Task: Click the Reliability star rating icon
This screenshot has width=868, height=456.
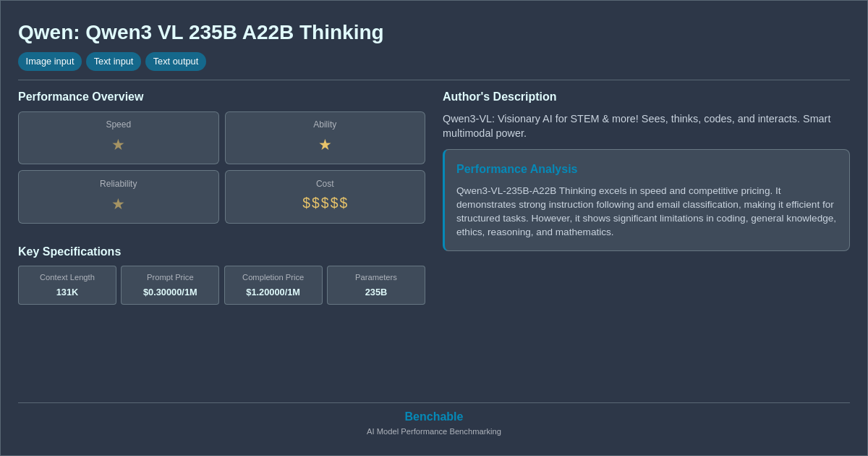Action: (118, 204)
